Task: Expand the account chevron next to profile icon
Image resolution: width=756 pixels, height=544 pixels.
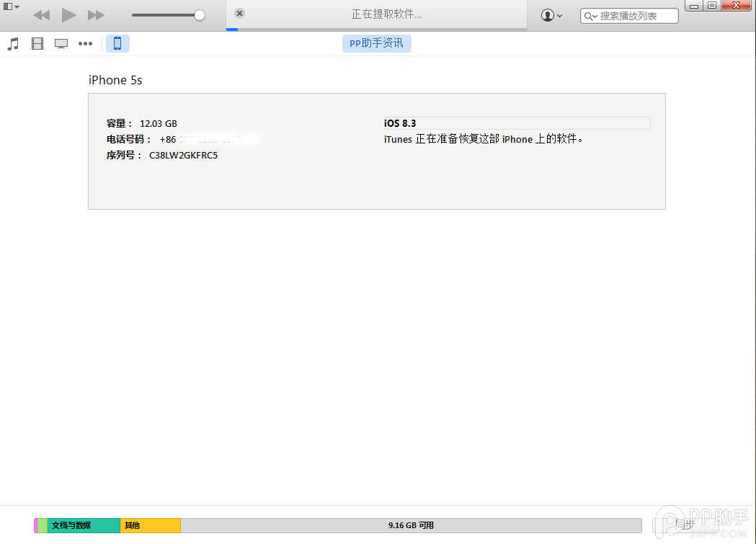Action: tap(560, 15)
